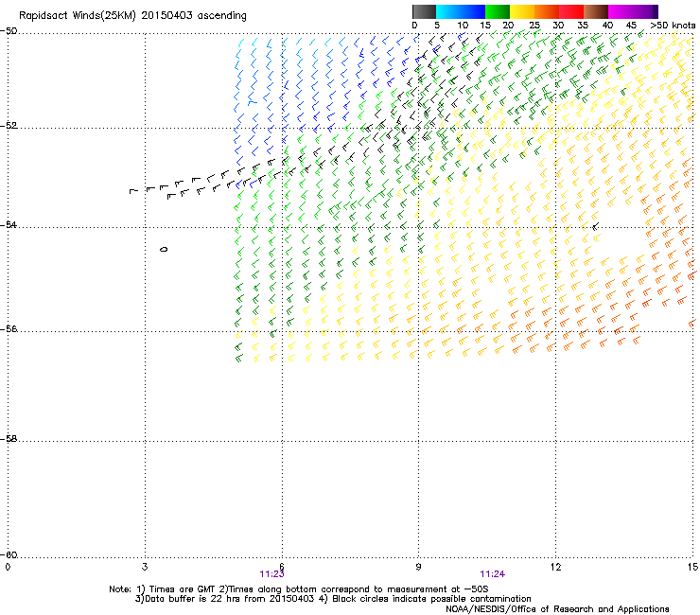Screen dimensions: 700x615
Task: Click the note line starting '3)Data buffer is 22 hrs'
Action: tap(333, 599)
